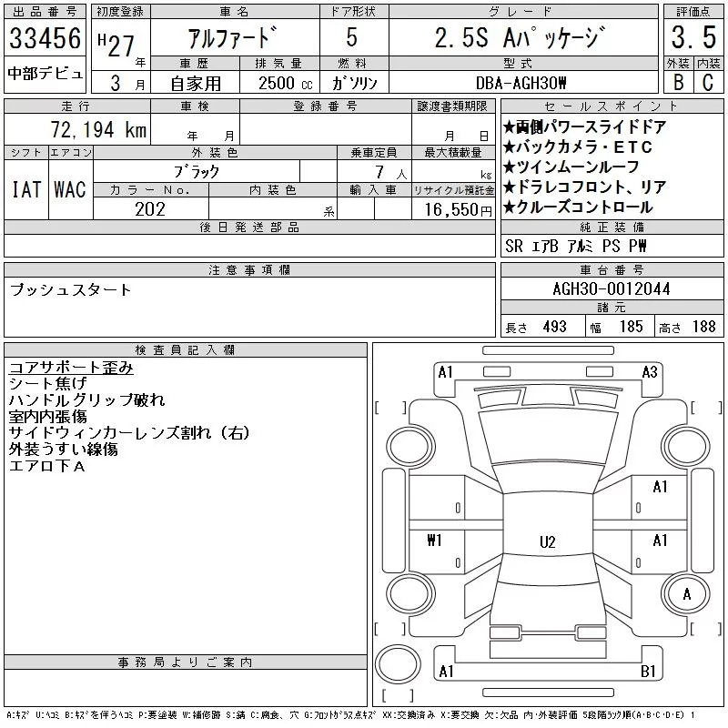The height and width of the screenshot is (728, 728).
Task: Click the circled A wheel marker
Action: coord(687,594)
